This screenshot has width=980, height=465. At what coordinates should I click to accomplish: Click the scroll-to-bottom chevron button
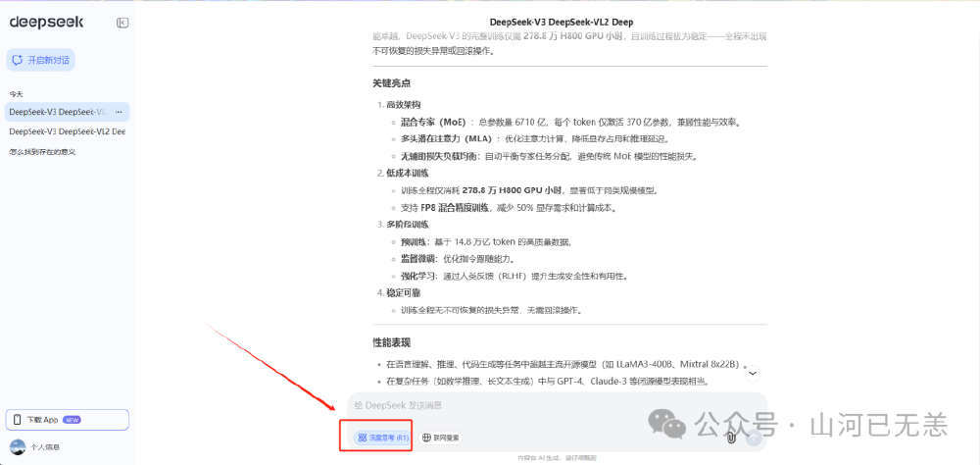click(x=753, y=373)
